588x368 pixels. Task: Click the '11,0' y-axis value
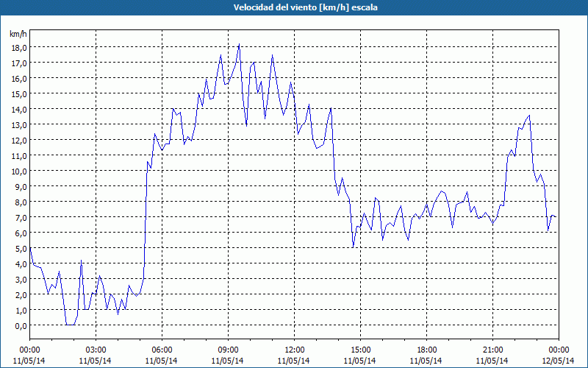(21, 155)
